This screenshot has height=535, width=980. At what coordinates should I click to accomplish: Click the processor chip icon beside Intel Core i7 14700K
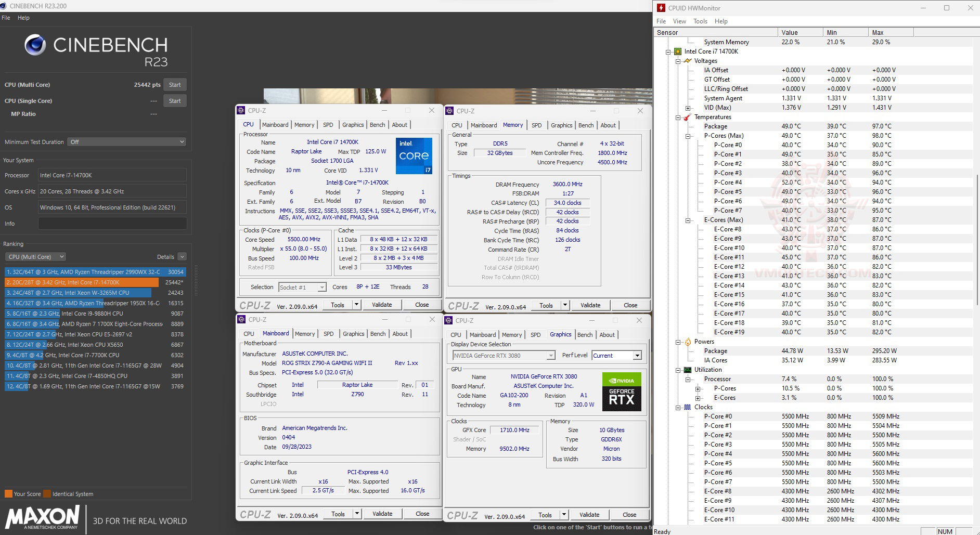(x=678, y=51)
